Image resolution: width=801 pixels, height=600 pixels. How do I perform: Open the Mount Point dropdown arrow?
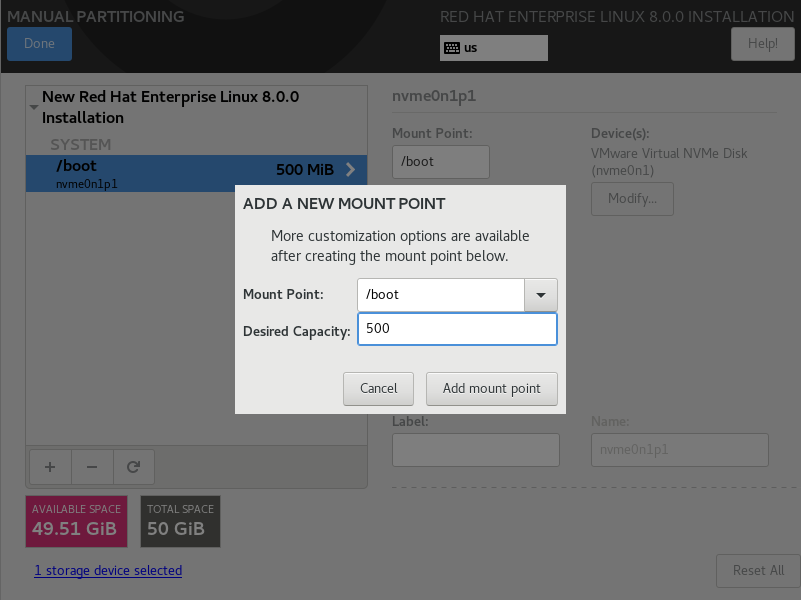click(x=540, y=295)
